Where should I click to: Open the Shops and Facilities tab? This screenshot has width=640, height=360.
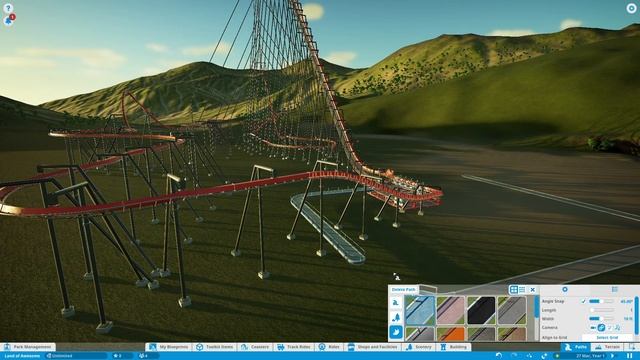click(373, 347)
